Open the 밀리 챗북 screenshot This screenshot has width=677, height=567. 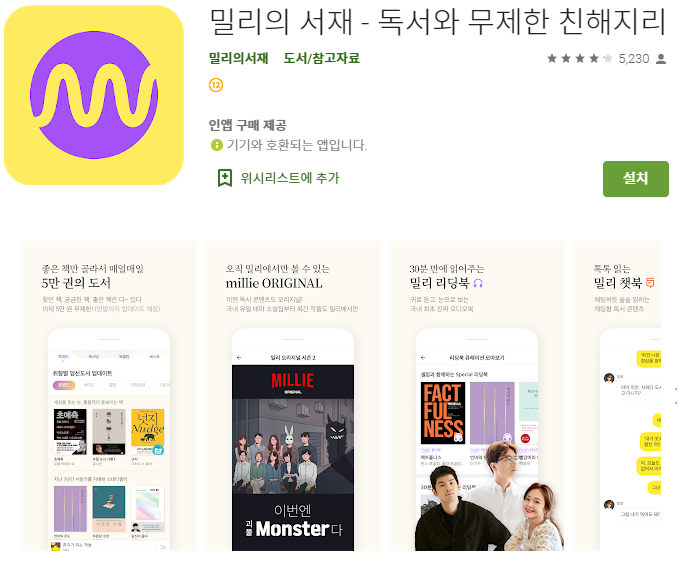pyautogui.click(x=617, y=396)
